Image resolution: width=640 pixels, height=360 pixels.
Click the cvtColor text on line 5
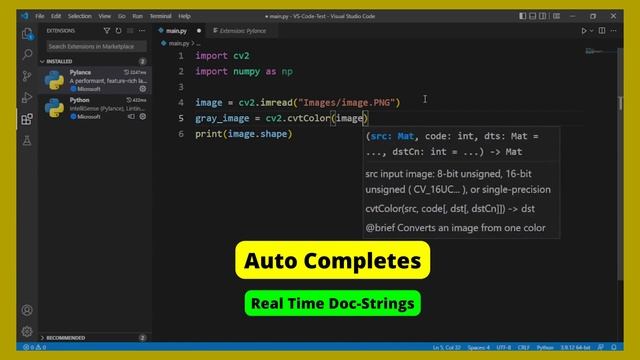309,118
